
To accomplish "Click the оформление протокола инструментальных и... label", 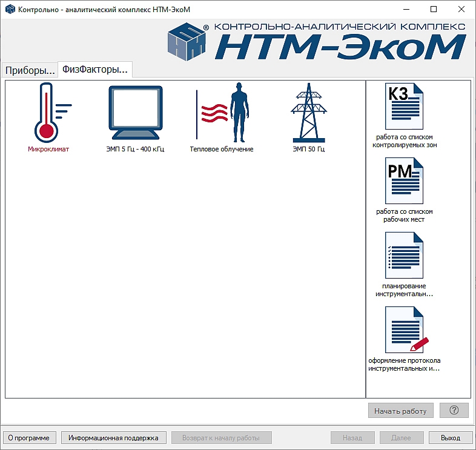I will (405, 365).
